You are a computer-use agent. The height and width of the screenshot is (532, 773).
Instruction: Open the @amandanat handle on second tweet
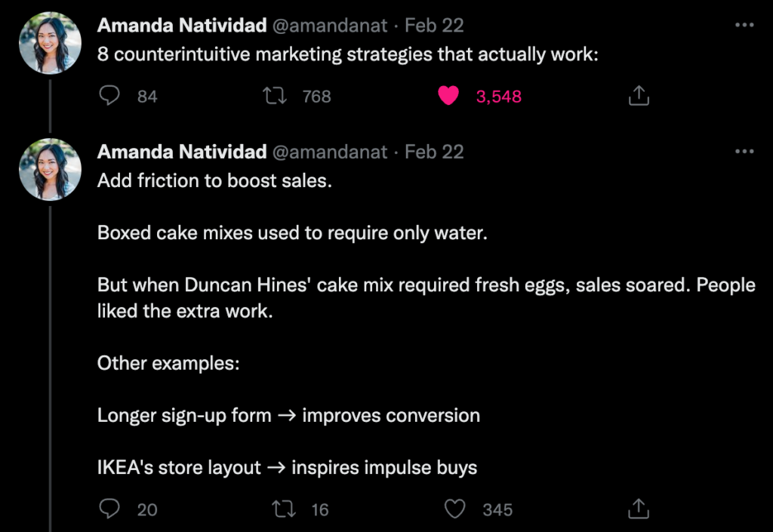pos(329,152)
